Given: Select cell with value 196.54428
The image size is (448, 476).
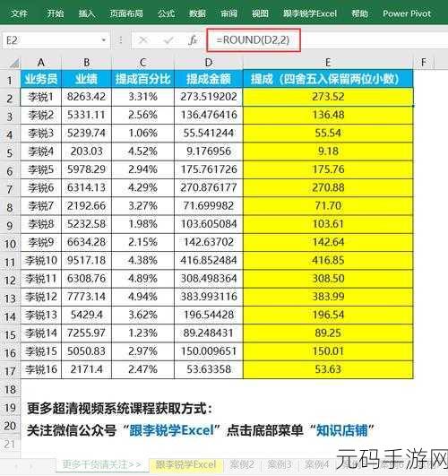Looking at the screenshot, I should tap(209, 315).
